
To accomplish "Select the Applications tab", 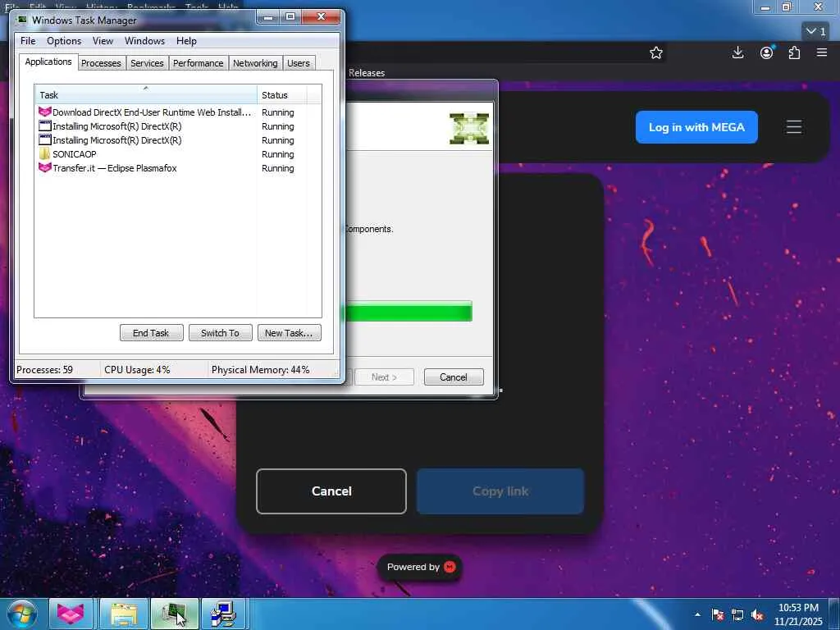I will (48, 62).
